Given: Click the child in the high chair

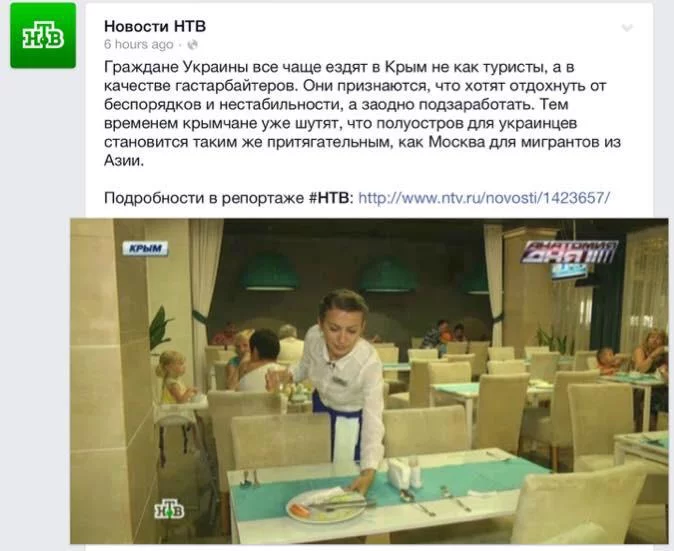Looking at the screenshot, I should [x=172, y=377].
